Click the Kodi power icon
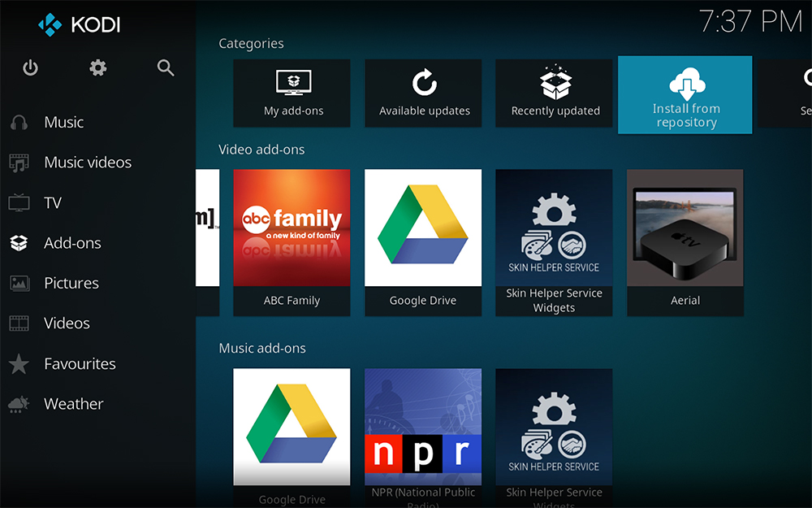Viewport: 812px width, 508px height. pos(30,68)
